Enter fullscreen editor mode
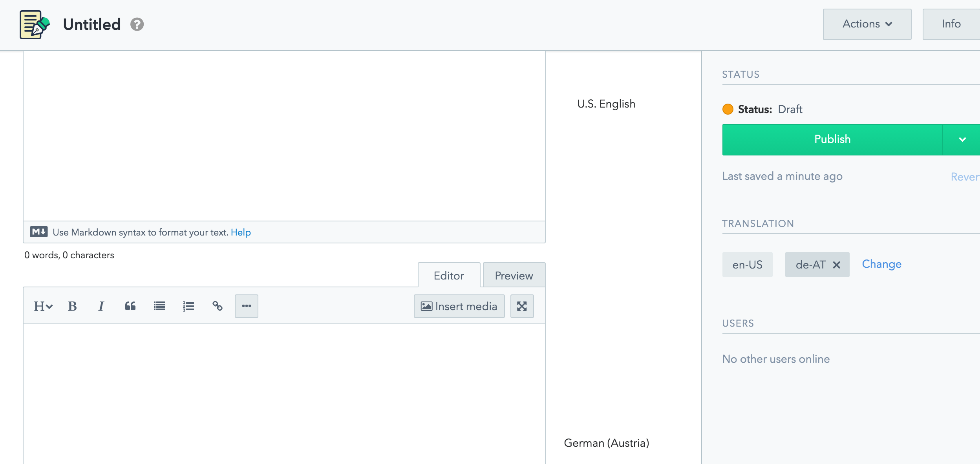980x464 pixels. [522, 306]
